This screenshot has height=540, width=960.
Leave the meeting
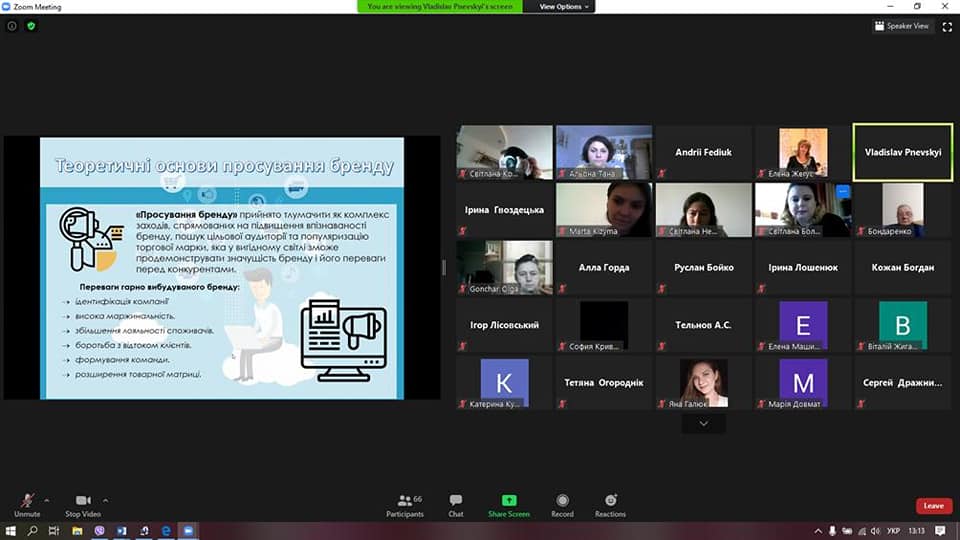pos(933,506)
